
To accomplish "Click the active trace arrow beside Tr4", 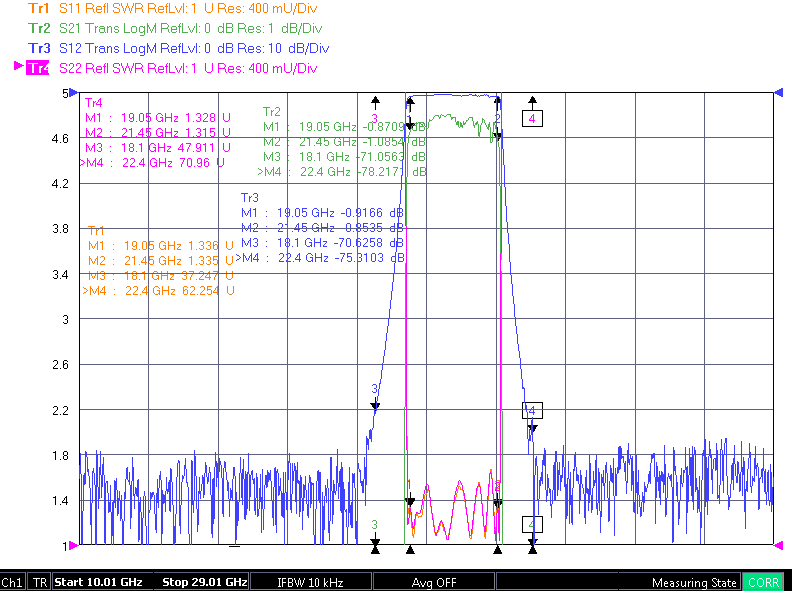I will 19,66.
